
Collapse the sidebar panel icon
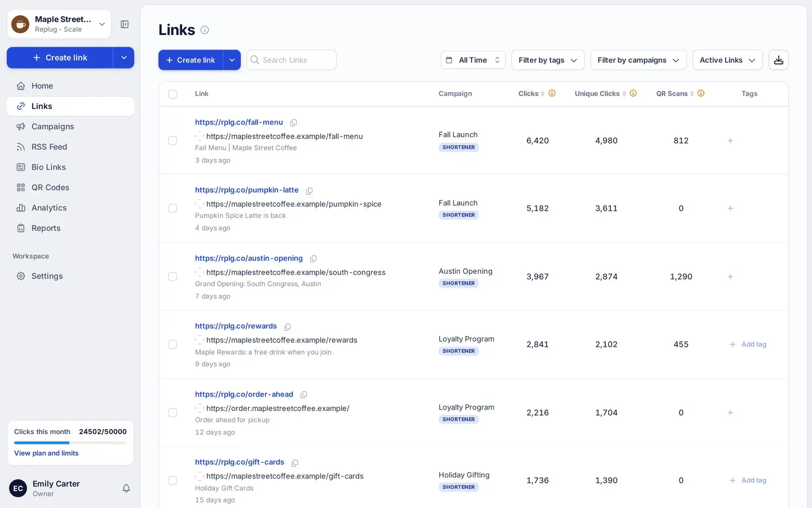click(124, 24)
